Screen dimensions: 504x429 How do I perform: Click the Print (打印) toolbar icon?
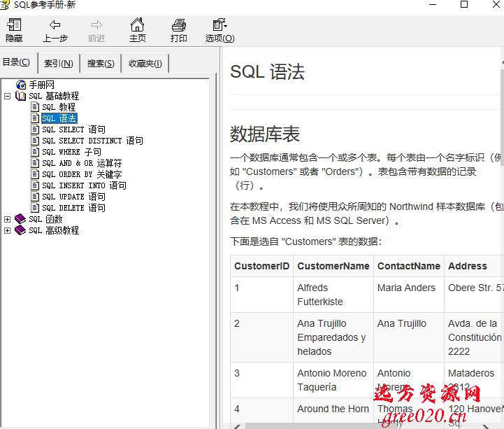pyautogui.click(x=179, y=25)
